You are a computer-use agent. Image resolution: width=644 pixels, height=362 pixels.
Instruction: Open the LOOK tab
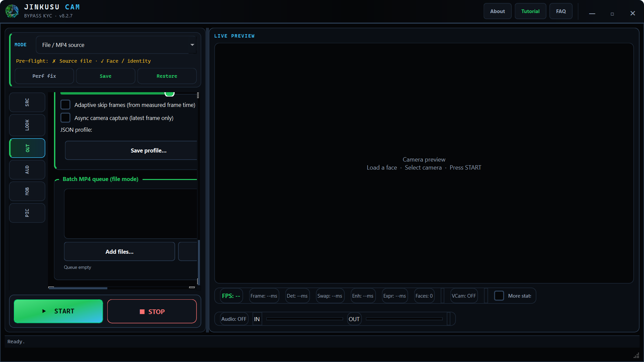27,125
